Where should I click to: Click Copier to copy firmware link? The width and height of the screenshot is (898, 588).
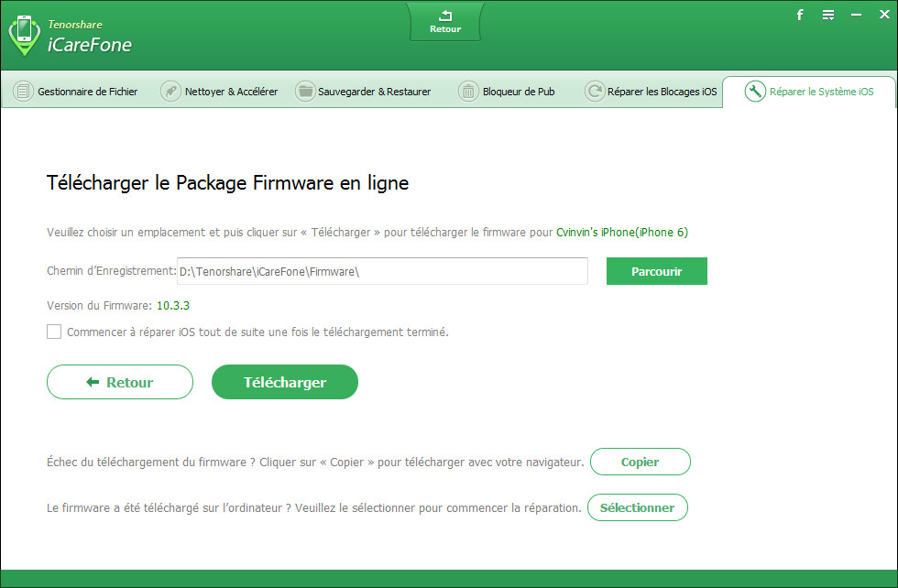pyautogui.click(x=641, y=462)
